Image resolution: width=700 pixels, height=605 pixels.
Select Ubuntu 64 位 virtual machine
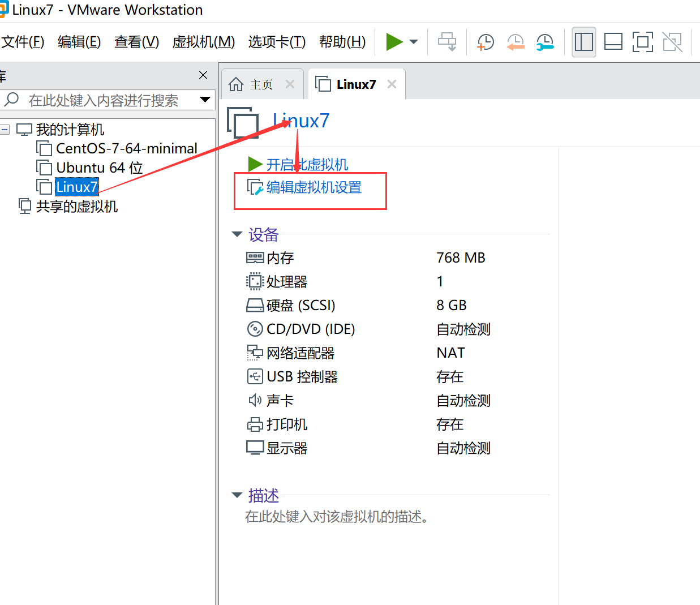[x=100, y=168]
